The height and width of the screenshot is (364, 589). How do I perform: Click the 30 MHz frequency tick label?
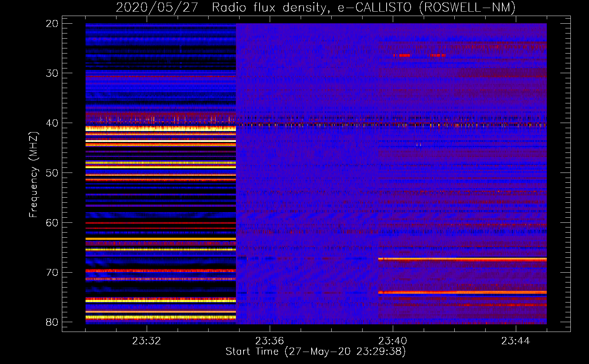52,73
